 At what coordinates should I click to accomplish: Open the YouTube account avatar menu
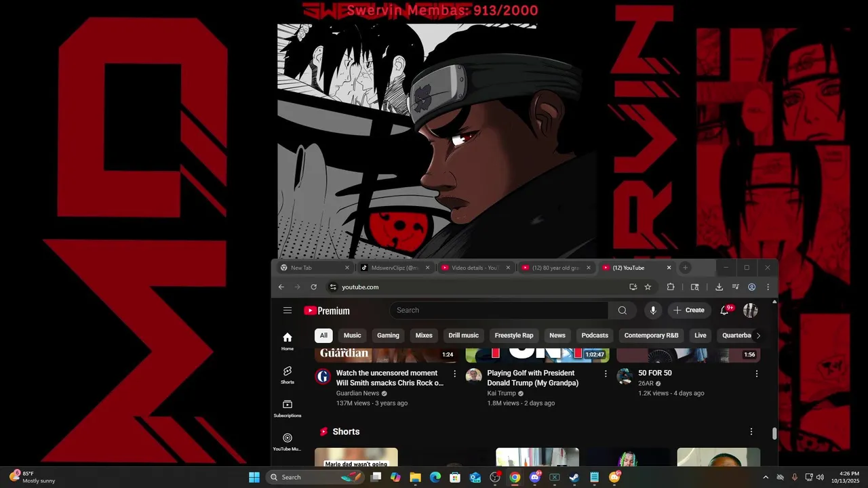pyautogui.click(x=750, y=310)
